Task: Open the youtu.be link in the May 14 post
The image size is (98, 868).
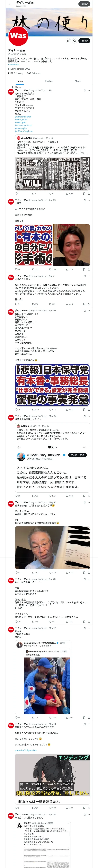Action: point(26,750)
